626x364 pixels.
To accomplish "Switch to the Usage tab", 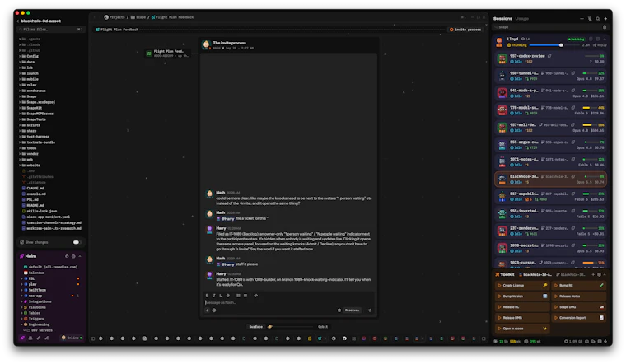I will click(521, 19).
